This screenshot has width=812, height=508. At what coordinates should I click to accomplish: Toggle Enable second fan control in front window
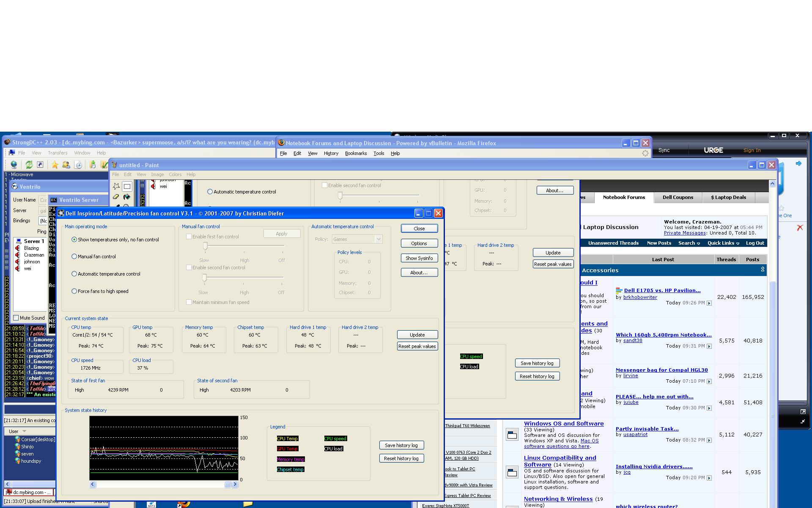tap(189, 268)
